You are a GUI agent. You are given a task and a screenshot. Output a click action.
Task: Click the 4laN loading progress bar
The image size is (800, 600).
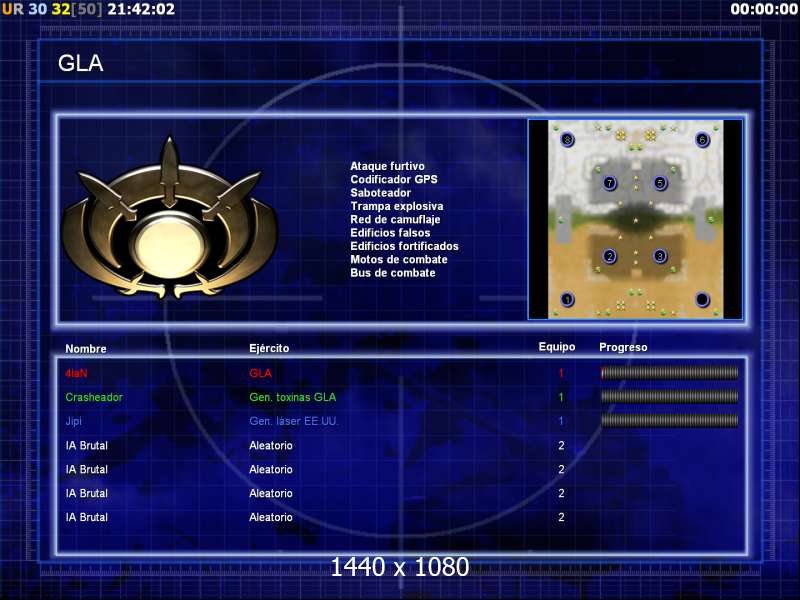pyautogui.click(x=669, y=373)
